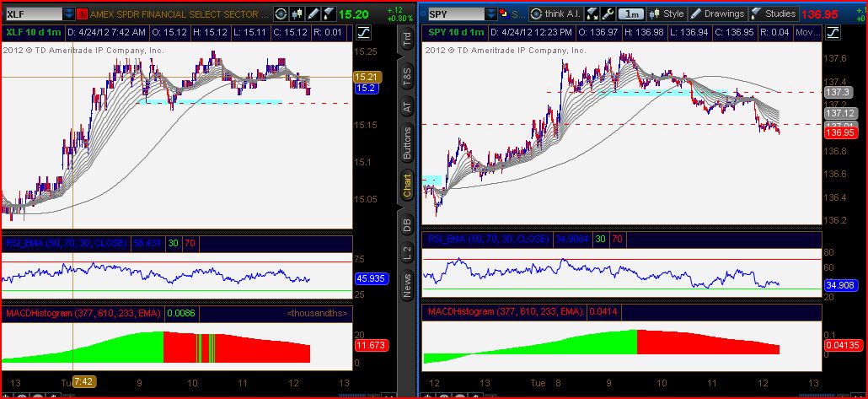Open the XLF symbol dropdown arrow
Viewport: 868px width, 399px height.
(68, 13)
